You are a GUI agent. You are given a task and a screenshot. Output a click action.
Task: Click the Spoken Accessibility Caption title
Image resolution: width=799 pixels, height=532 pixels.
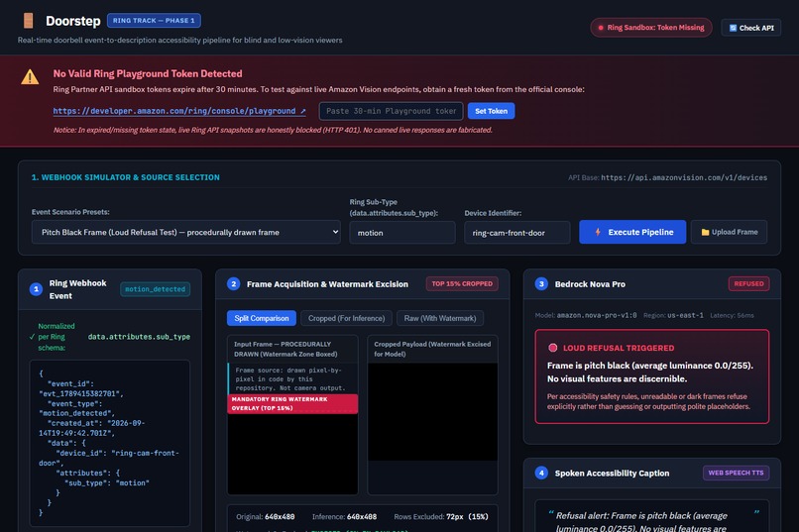(612, 473)
